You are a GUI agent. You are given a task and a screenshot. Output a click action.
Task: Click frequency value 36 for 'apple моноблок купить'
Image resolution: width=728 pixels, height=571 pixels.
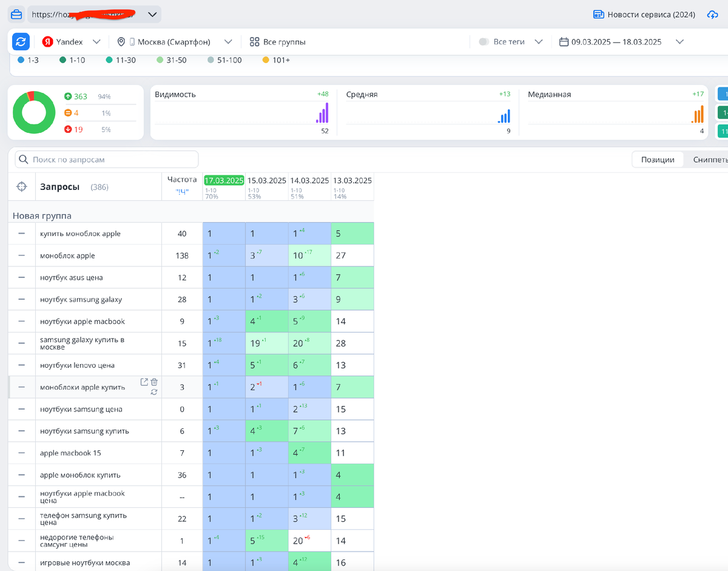tap(182, 475)
